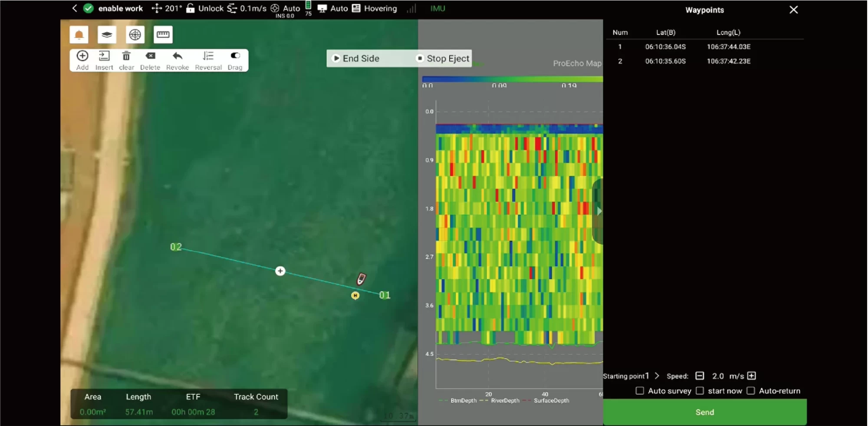Decrease speed with the minus button
Image resolution: width=868 pixels, height=426 pixels.
[x=700, y=376]
